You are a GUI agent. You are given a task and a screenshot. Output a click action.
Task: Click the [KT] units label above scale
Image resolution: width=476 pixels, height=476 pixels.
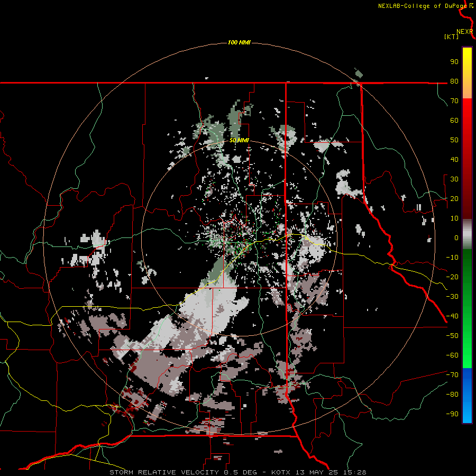(452, 36)
